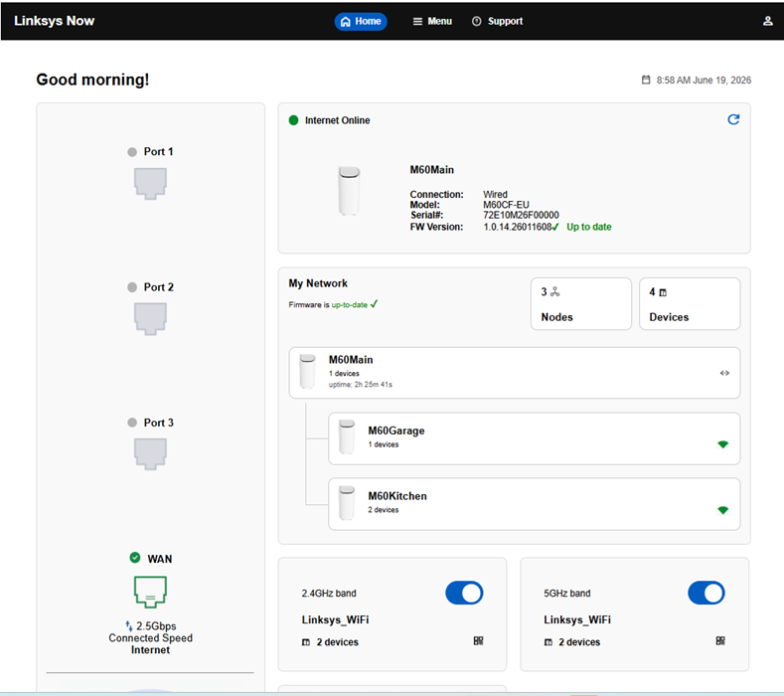Click the Port 1 Ethernet jack icon

pos(150,184)
